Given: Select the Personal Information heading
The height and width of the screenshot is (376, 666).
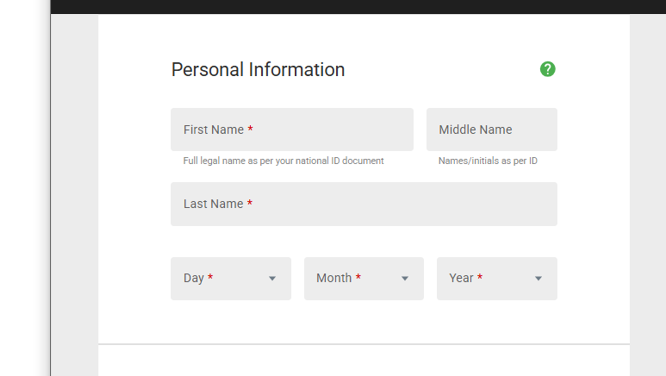Looking at the screenshot, I should [x=258, y=70].
